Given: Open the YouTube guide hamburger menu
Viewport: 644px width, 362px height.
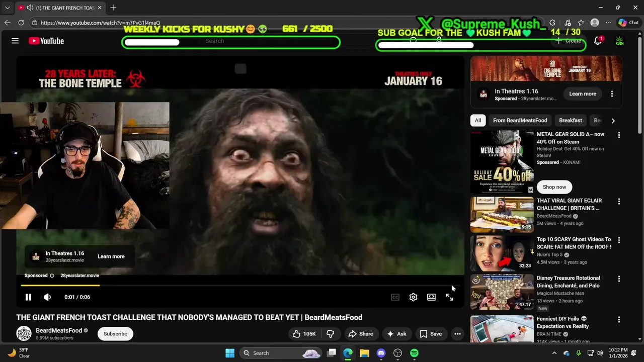Looking at the screenshot, I should tap(15, 41).
